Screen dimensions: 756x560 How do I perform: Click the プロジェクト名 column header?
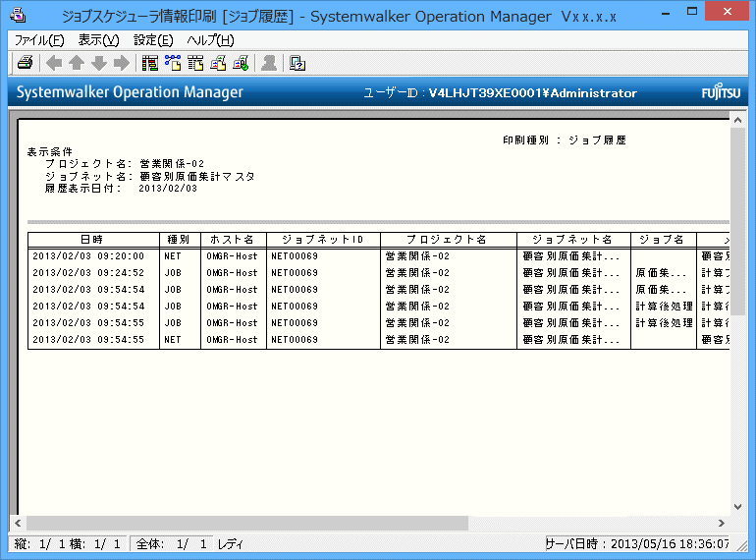click(x=449, y=240)
